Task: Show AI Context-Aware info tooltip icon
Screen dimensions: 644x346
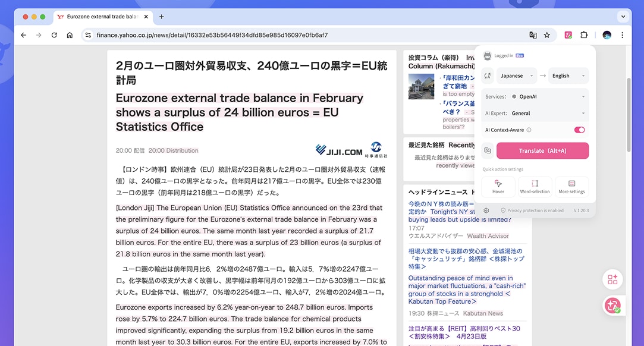Action: (529, 130)
